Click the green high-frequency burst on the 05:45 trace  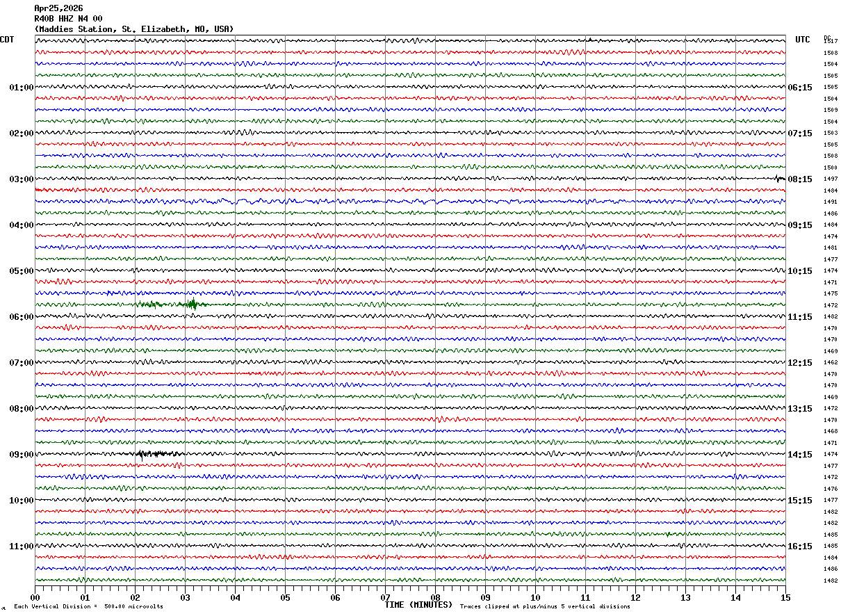click(191, 305)
